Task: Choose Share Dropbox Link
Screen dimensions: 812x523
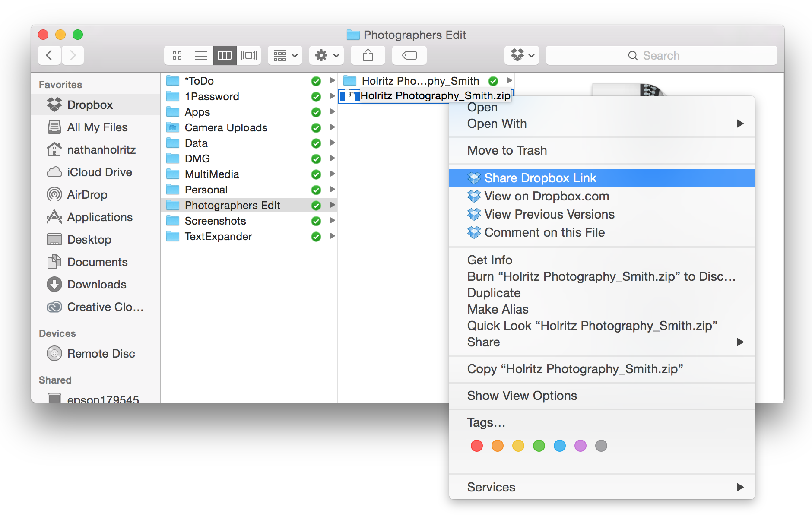Action: pos(602,178)
